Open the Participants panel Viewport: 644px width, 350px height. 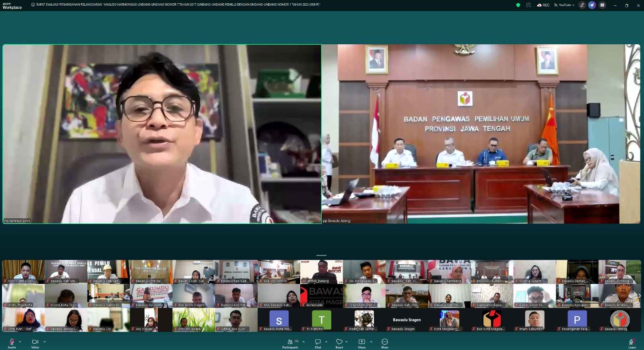pyautogui.click(x=290, y=343)
